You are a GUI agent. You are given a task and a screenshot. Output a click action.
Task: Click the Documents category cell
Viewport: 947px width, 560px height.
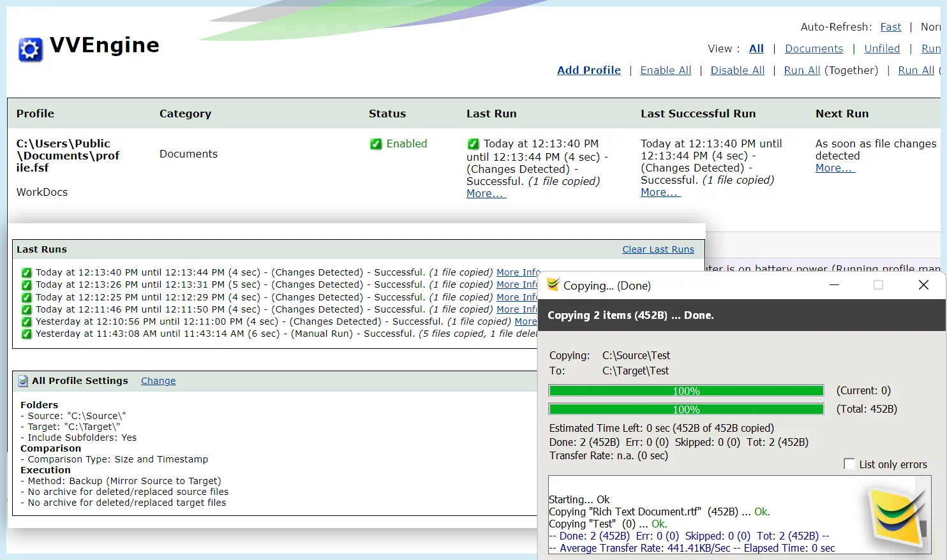[x=188, y=154]
